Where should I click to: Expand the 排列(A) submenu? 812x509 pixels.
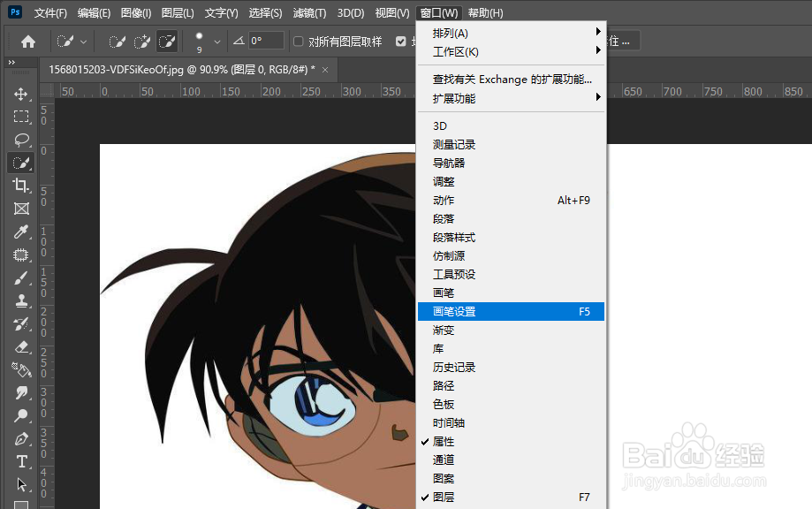point(511,34)
